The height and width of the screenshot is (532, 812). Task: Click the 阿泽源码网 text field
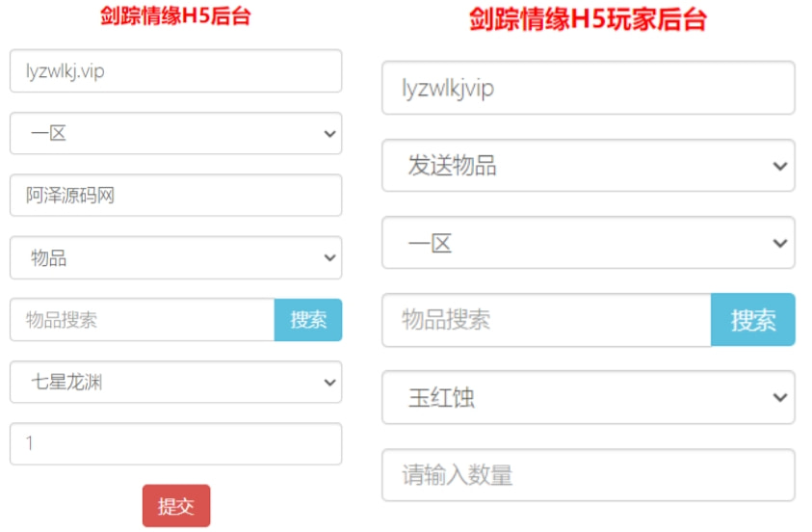point(175,196)
